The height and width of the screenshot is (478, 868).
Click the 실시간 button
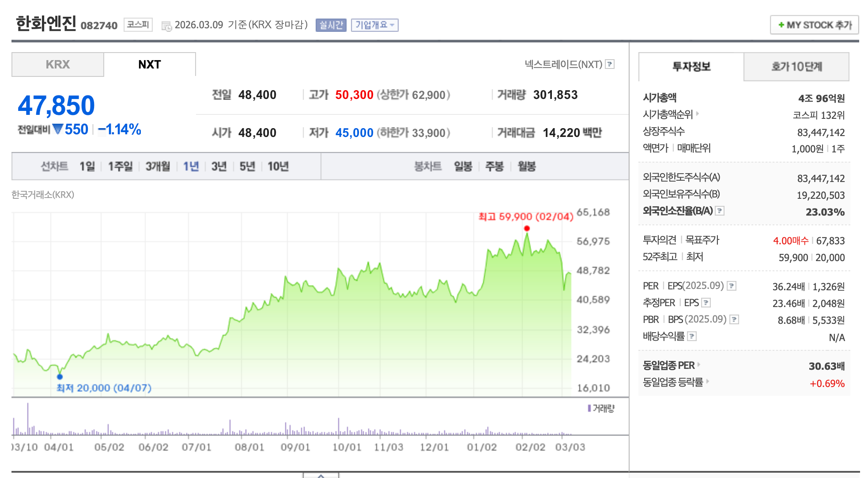coord(331,25)
